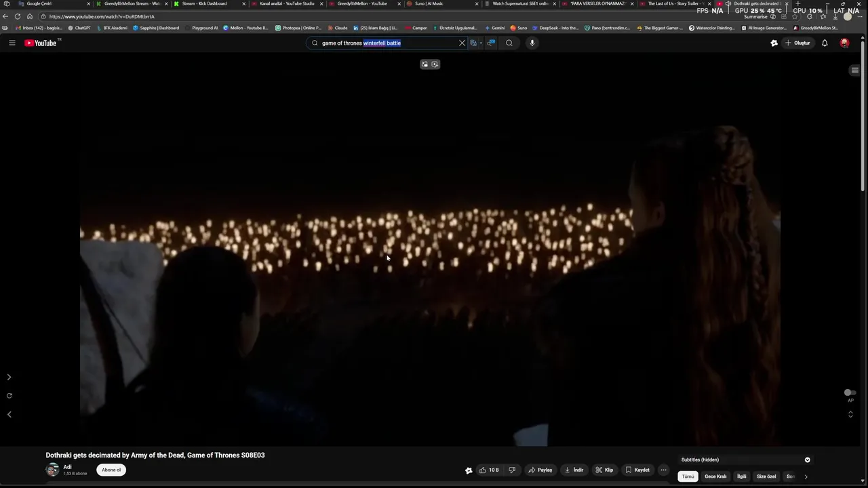Click the video title text

click(x=155, y=455)
